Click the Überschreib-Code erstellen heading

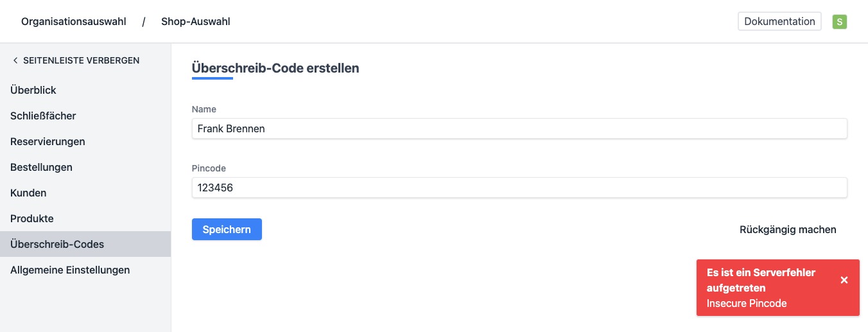point(275,67)
